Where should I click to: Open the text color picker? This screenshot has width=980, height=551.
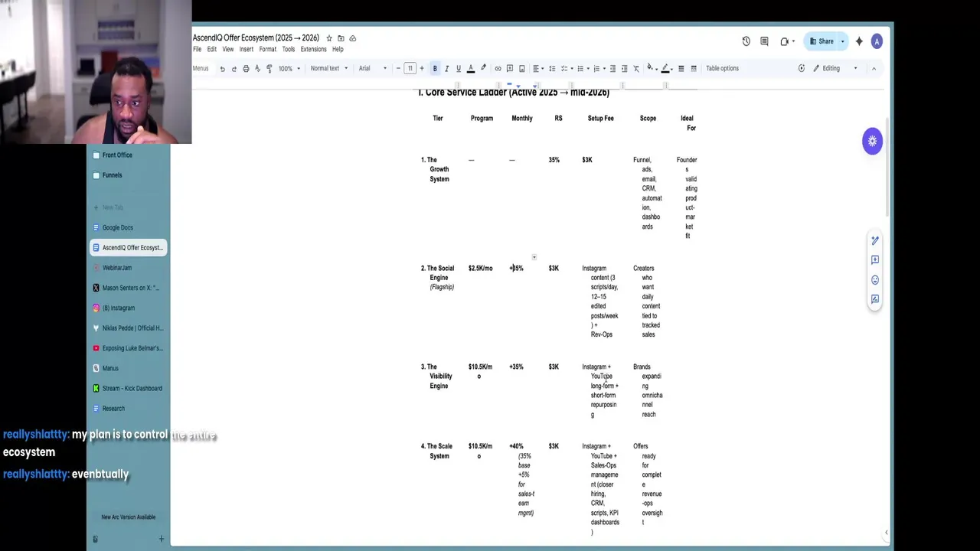(x=471, y=69)
